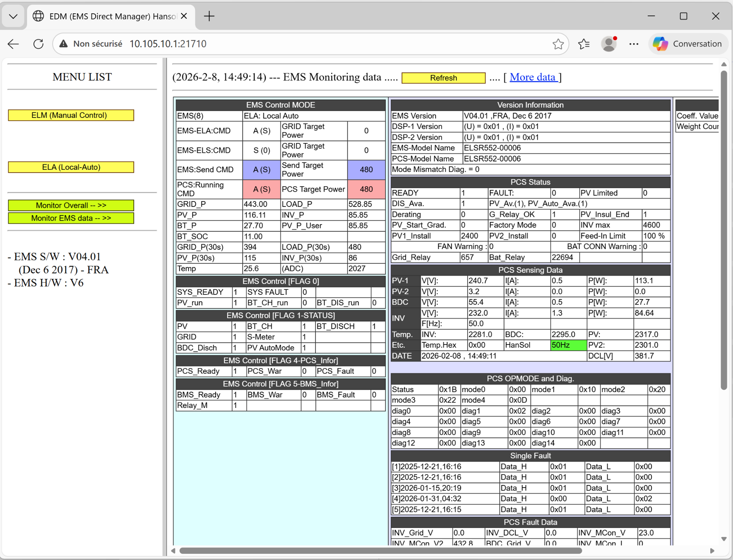This screenshot has height=560, width=733.
Task: Add page to favorites star icon
Action: coord(558,44)
